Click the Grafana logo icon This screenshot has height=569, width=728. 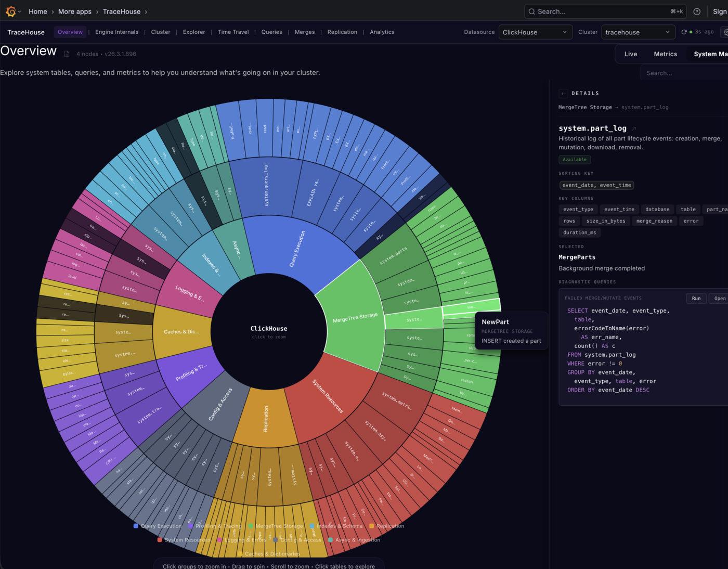[x=10, y=11]
